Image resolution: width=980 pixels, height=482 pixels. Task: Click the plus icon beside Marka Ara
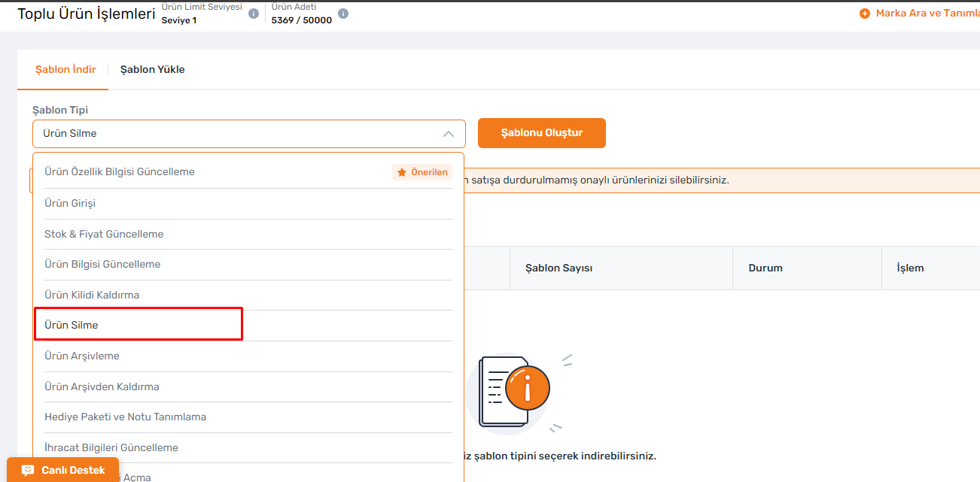click(865, 14)
